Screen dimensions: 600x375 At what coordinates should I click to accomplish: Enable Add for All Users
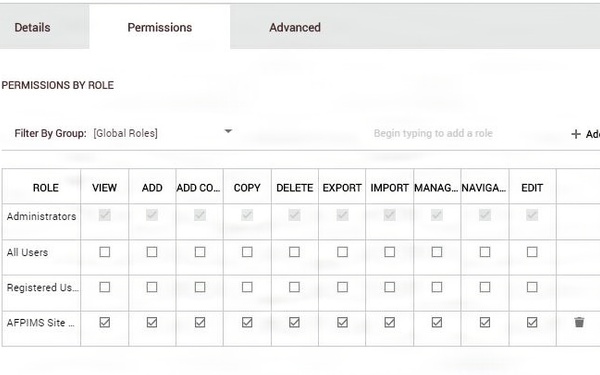coord(152,252)
